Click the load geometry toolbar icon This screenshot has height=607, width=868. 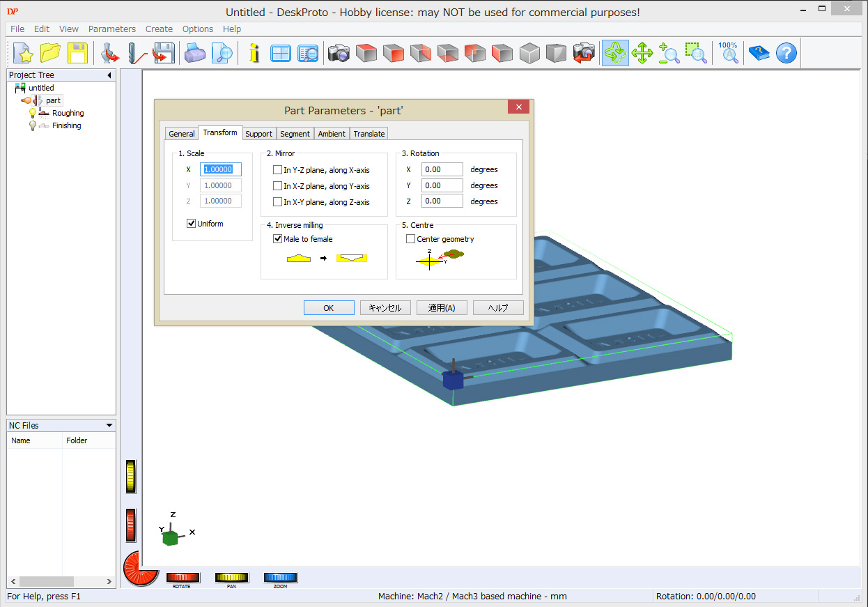click(109, 53)
